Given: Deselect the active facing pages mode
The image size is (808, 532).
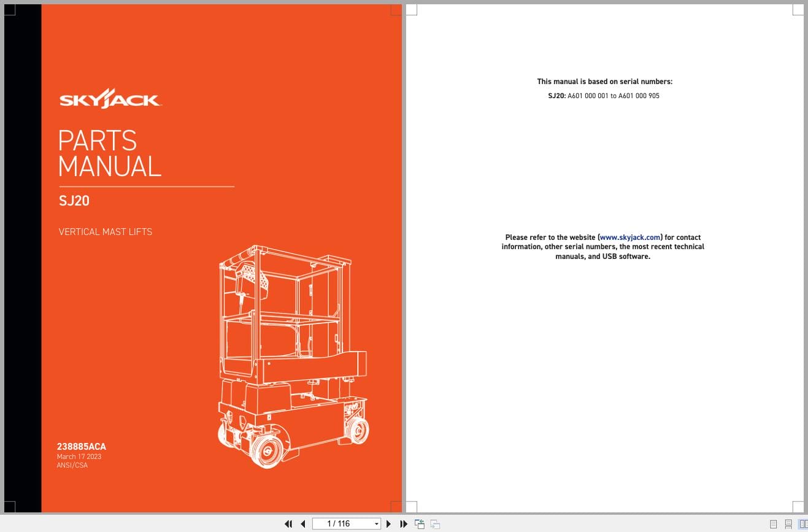Looking at the screenshot, I should click(x=802, y=524).
